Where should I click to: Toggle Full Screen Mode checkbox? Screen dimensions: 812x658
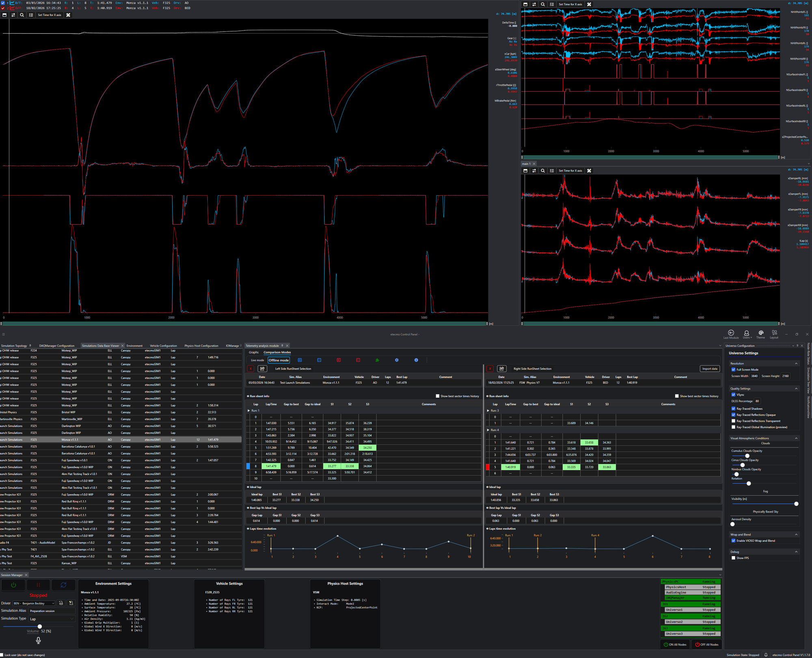pos(733,369)
